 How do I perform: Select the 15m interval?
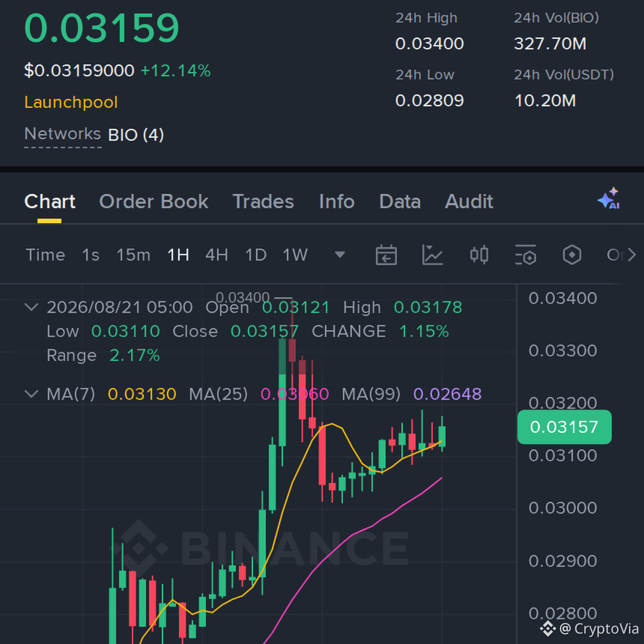tap(134, 255)
